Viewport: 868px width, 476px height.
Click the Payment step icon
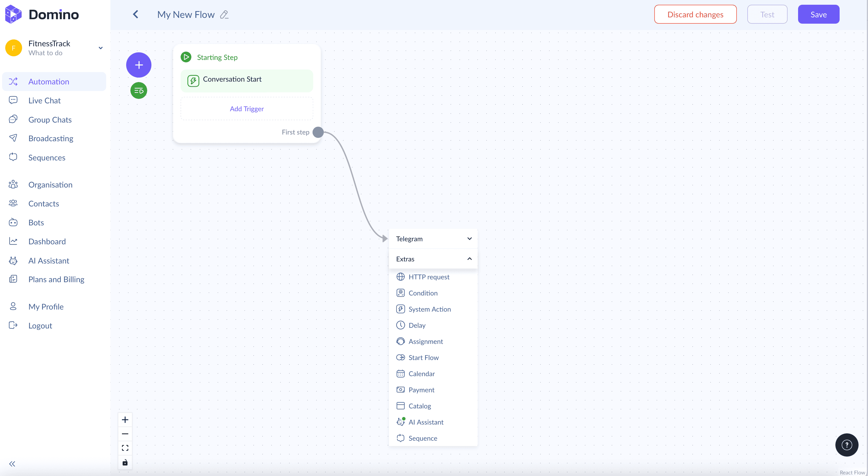(x=401, y=390)
